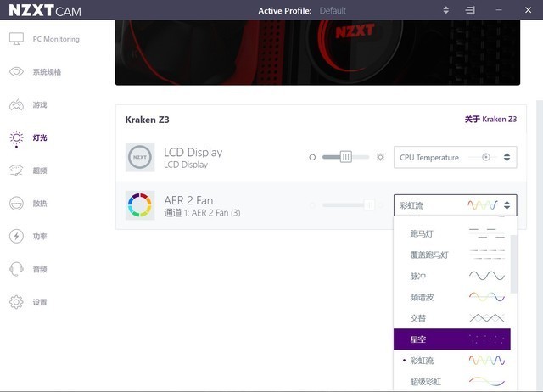The width and height of the screenshot is (543, 392).
Task: Click the LCD Display device title
Action: (193, 152)
